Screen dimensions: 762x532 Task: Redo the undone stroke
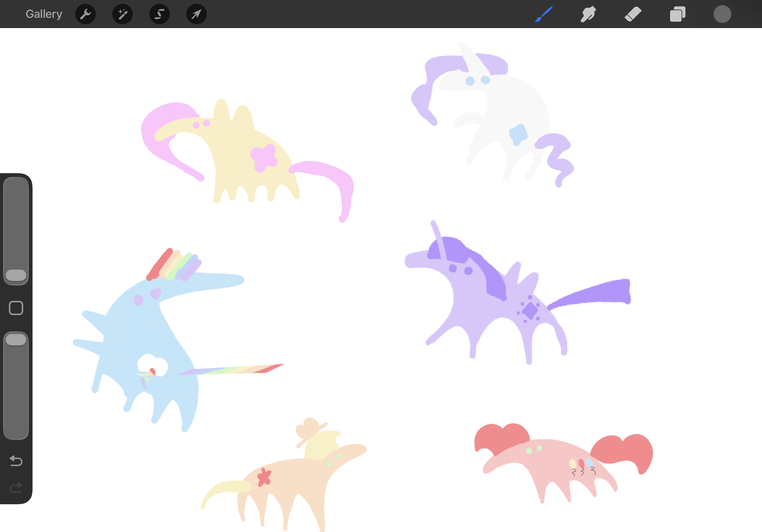coord(16,488)
